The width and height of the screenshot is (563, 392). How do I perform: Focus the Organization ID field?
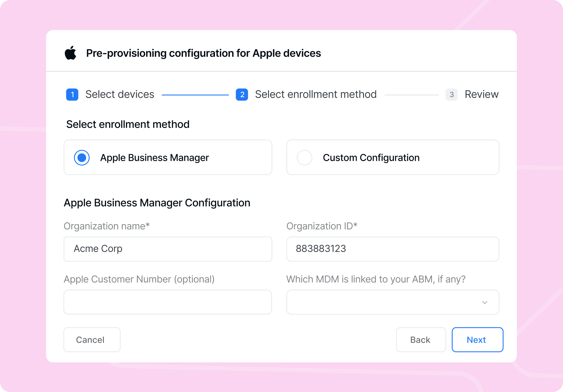tap(393, 249)
